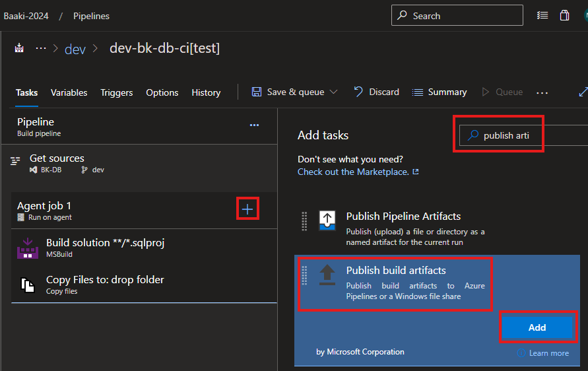Grab the drag handle of Publish build artifacts
The height and width of the screenshot is (371, 588).
pos(304,275)
